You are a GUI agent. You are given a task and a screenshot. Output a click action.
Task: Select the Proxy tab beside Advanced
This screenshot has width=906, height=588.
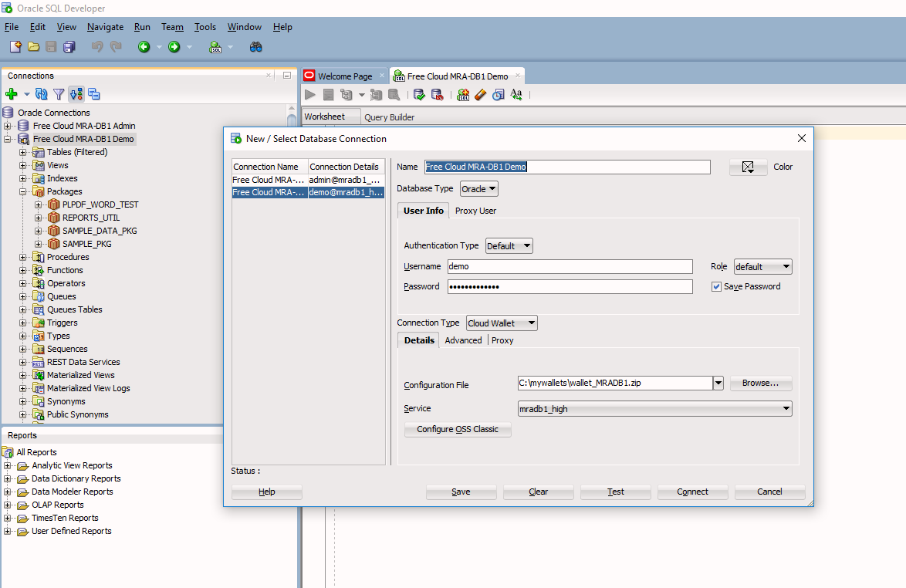(502, 340)
